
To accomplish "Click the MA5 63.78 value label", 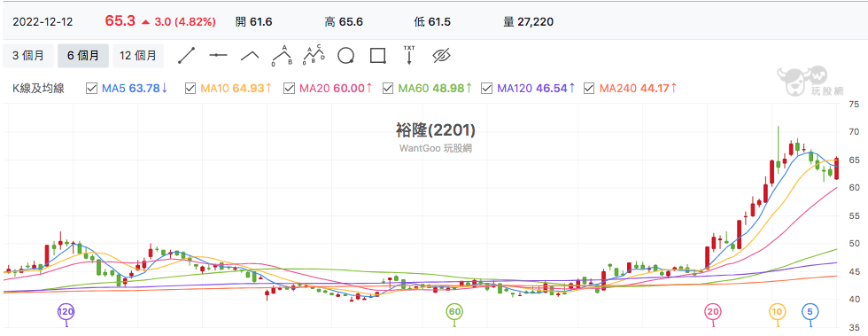I will tap(136, 88).
